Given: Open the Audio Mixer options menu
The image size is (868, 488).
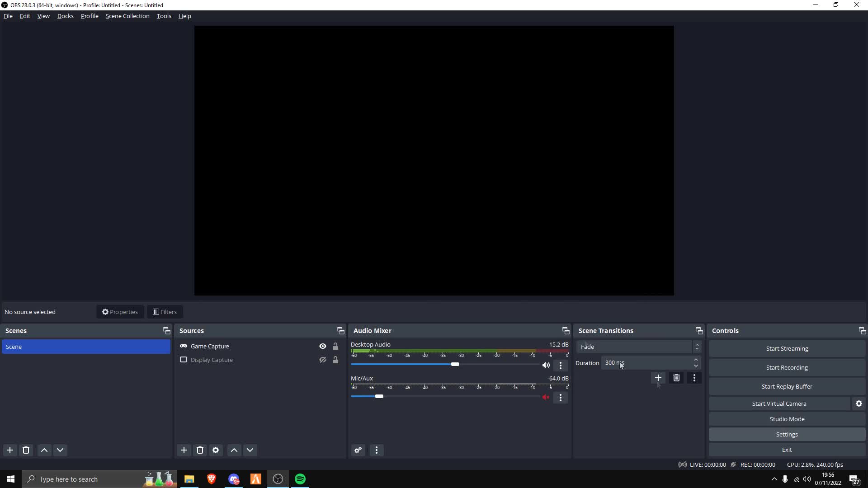Looking at the screenshot, I should (x=376, y=450).
